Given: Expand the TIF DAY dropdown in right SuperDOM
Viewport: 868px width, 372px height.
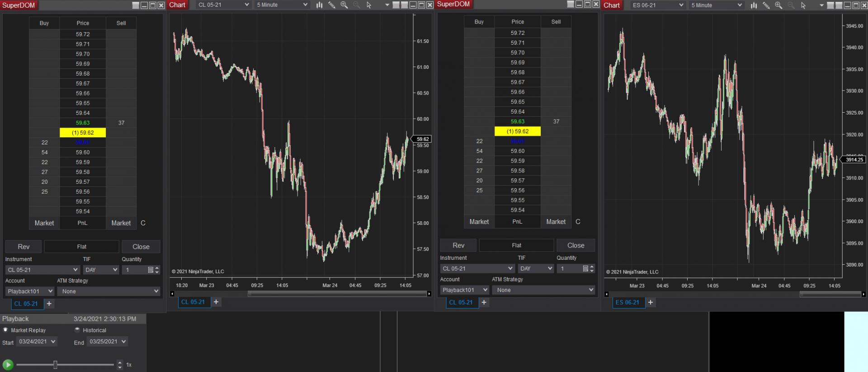Looking at the screenshot, I should point(536,268).
